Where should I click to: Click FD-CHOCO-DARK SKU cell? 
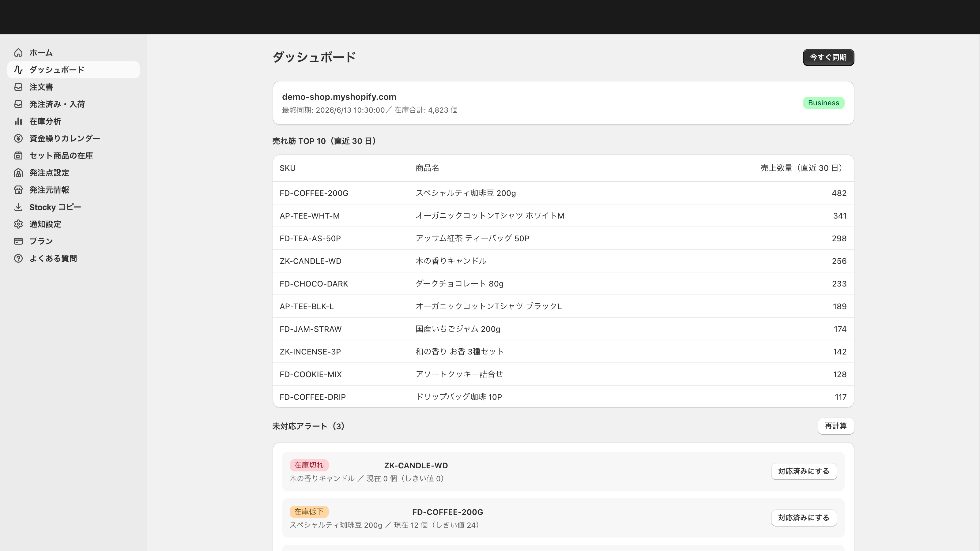[314, 284]
